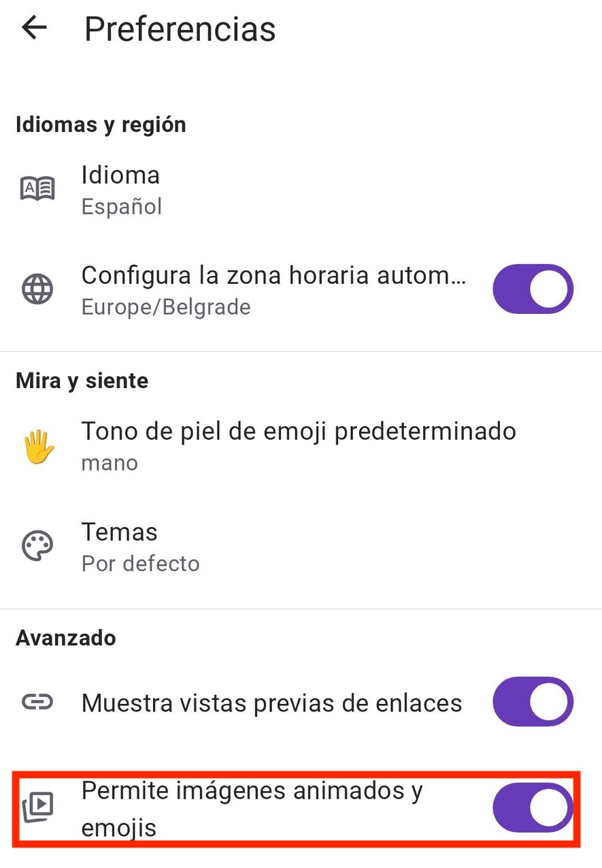602x868 pixels.
Task: Tap the raised hand emoji icon
Action: (37, 447)
